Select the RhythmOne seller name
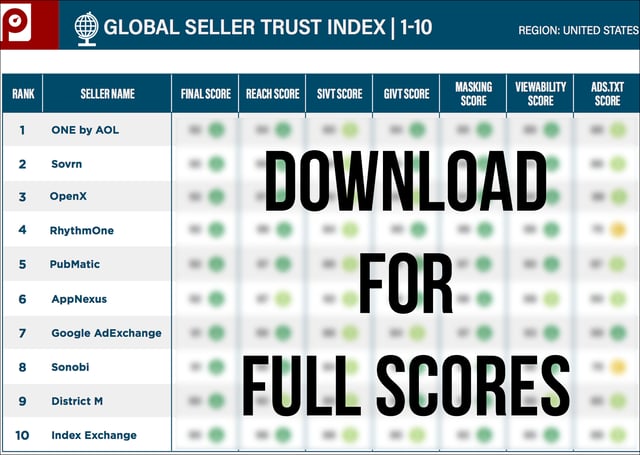The height and width of the screenshot is (455, 640). (82, 231)
